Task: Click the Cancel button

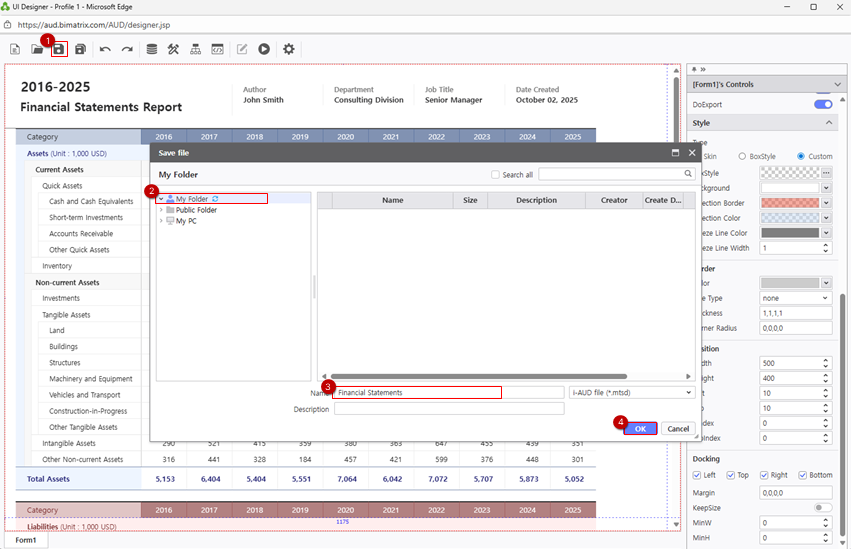Action: pos(678,428)
